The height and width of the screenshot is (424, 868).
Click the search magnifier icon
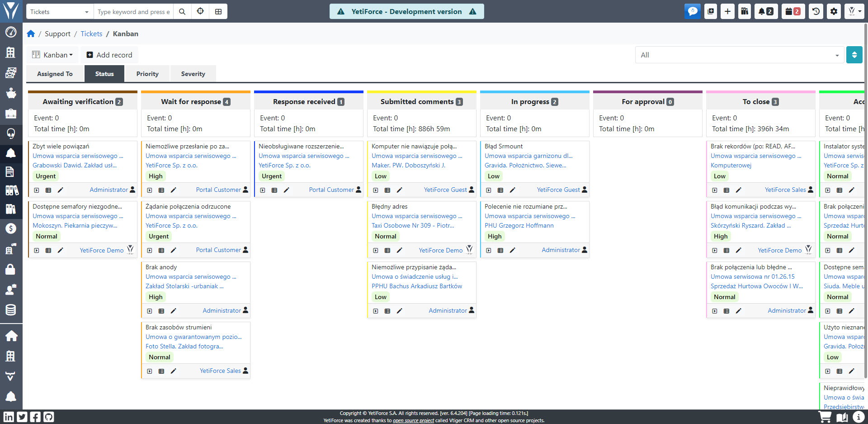pyautogui.click(x=182, y=12)
